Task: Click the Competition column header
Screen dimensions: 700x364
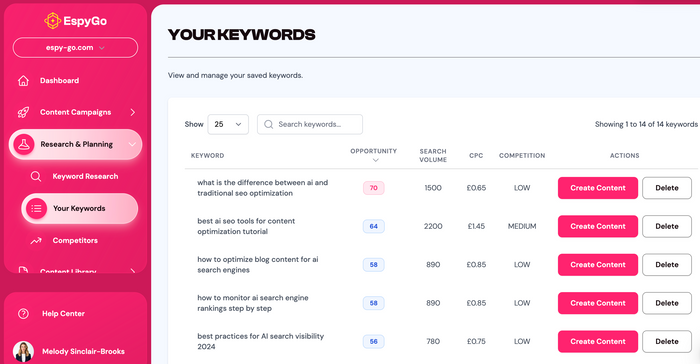Action: pos(522,155)
